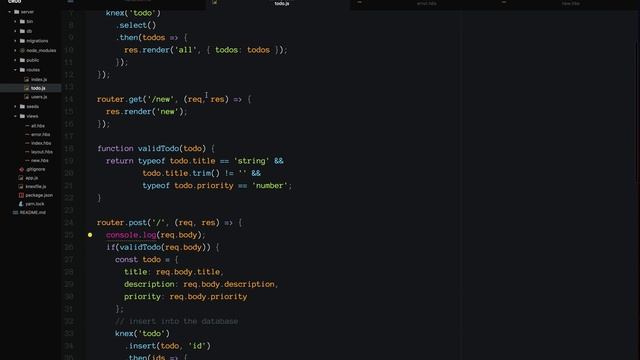This screenshot has height=360, width=640.
Task: Click the server folder icon
Action: pos(17,12)
